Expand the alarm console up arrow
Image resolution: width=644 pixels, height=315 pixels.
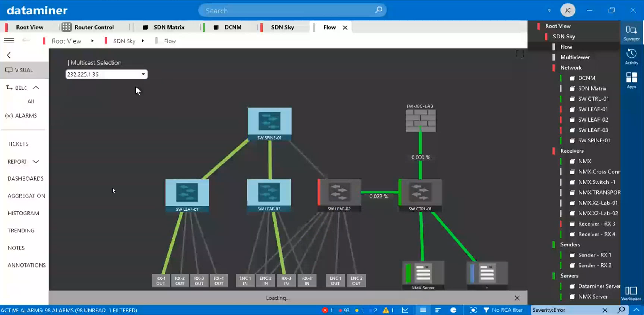tap(636, 310)
